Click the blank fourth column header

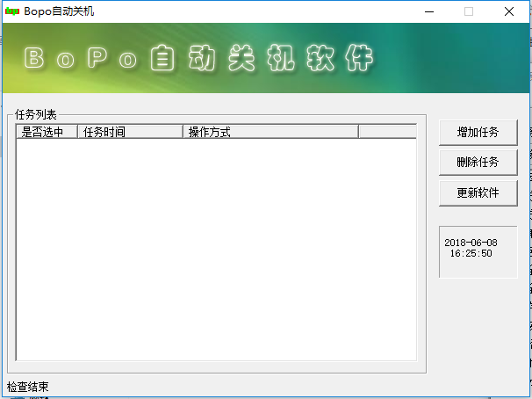[x=386, y=132]
